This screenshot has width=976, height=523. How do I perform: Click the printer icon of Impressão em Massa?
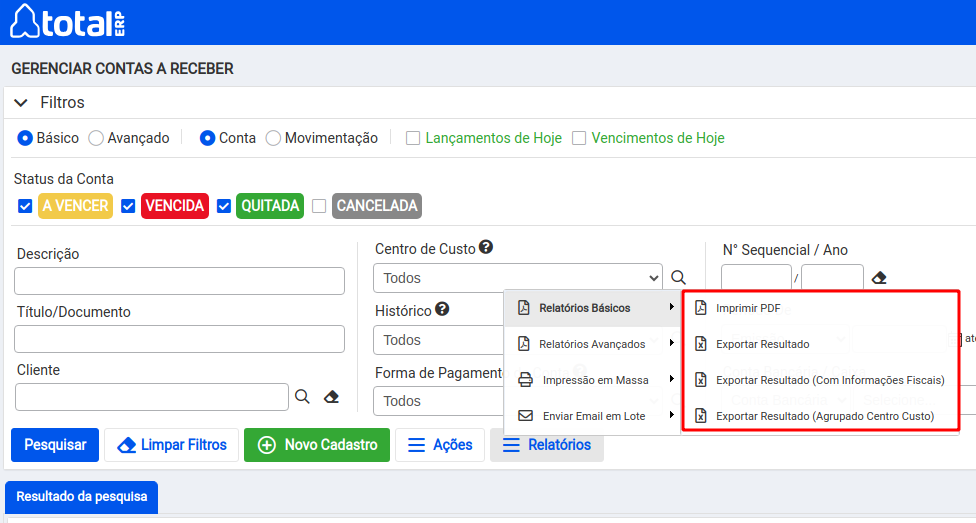point(525,380)
